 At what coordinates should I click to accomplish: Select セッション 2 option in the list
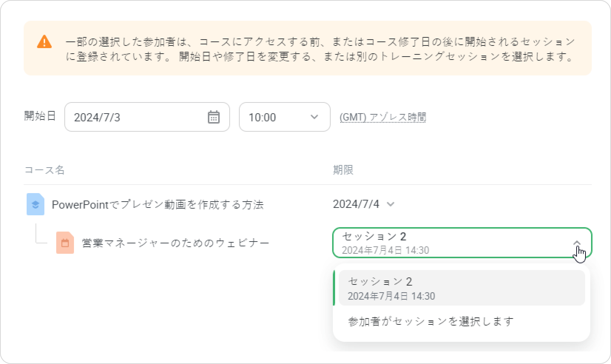tap(462, 288)
